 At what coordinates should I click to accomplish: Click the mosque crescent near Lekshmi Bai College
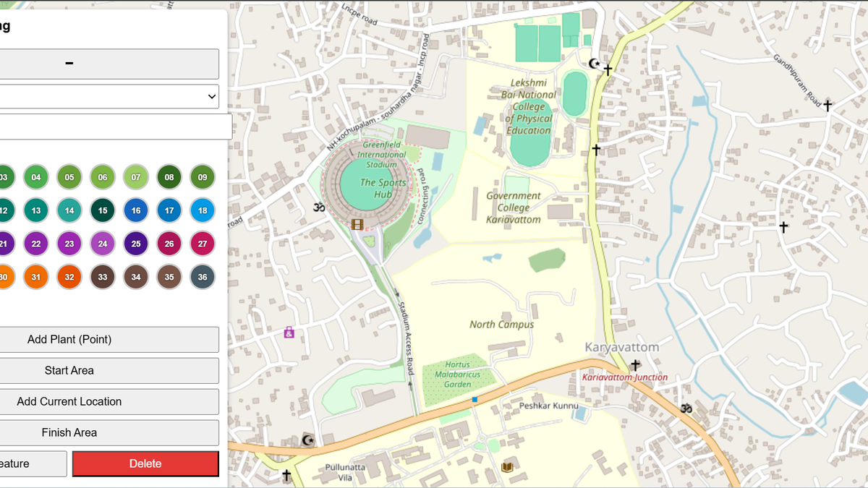click(x=595, y=64)
